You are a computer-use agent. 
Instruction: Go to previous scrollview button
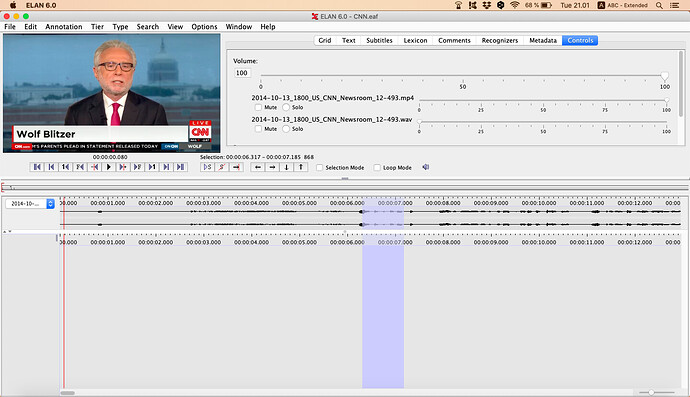pyautogui.click(x=51, y=167)
